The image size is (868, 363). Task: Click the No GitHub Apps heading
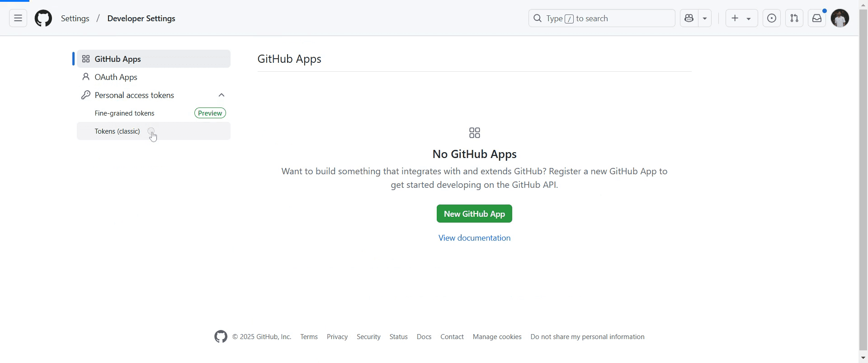[474, 154]
